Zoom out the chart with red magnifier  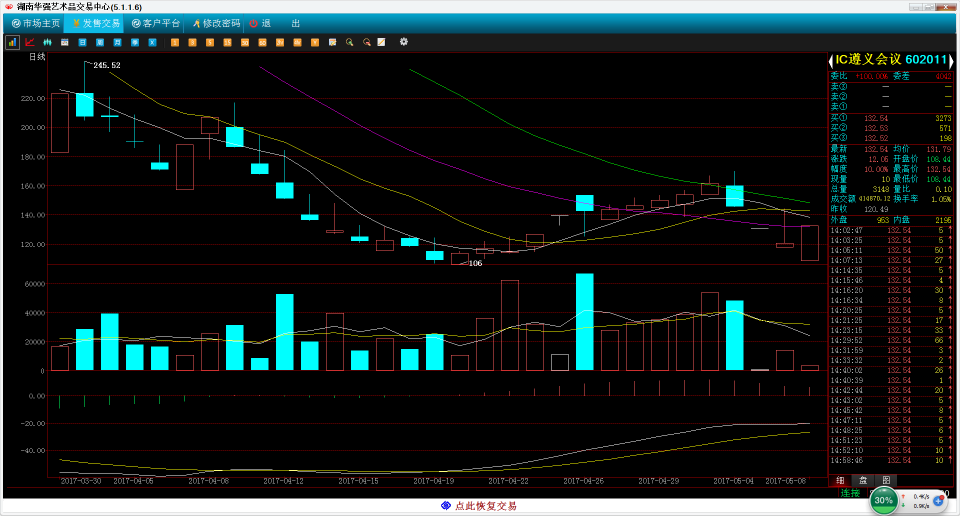coord(367,42)
